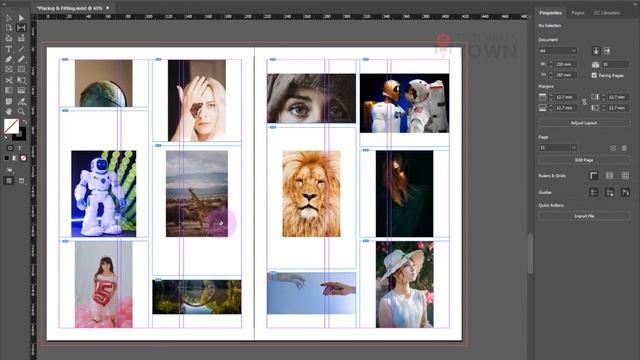Click the Apply None swatch button
The width and height of the screenshot is (640, 360).
tap(23, 158)
